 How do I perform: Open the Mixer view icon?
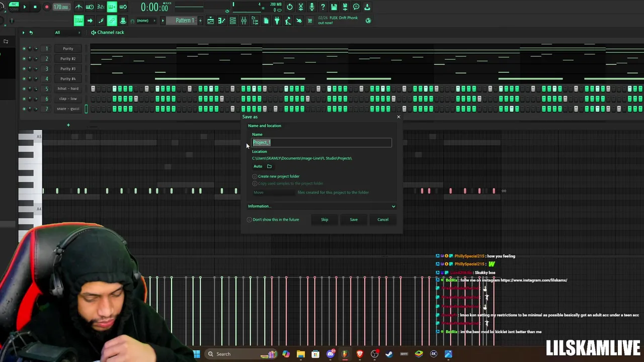click(244, 21)
